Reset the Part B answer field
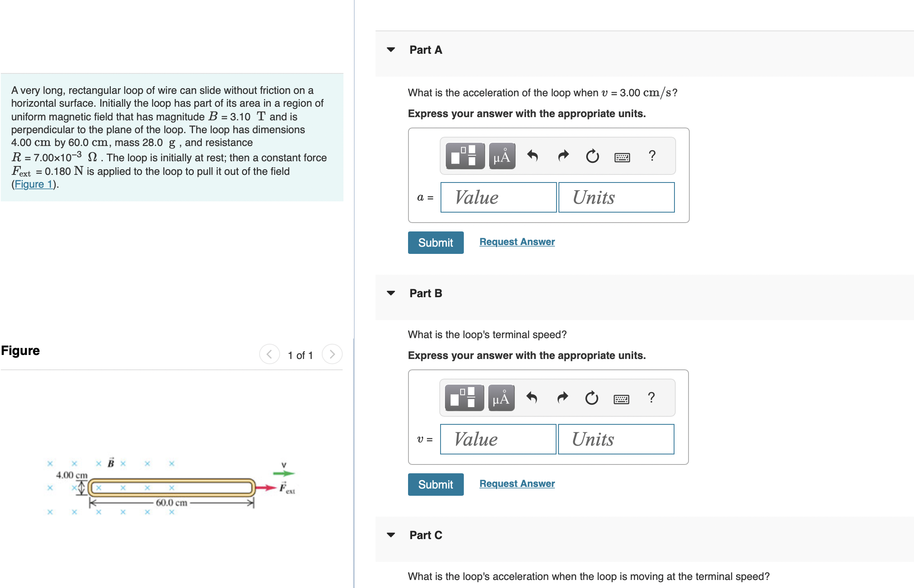This screenshot has height=588, width=914. coord(591,398)
